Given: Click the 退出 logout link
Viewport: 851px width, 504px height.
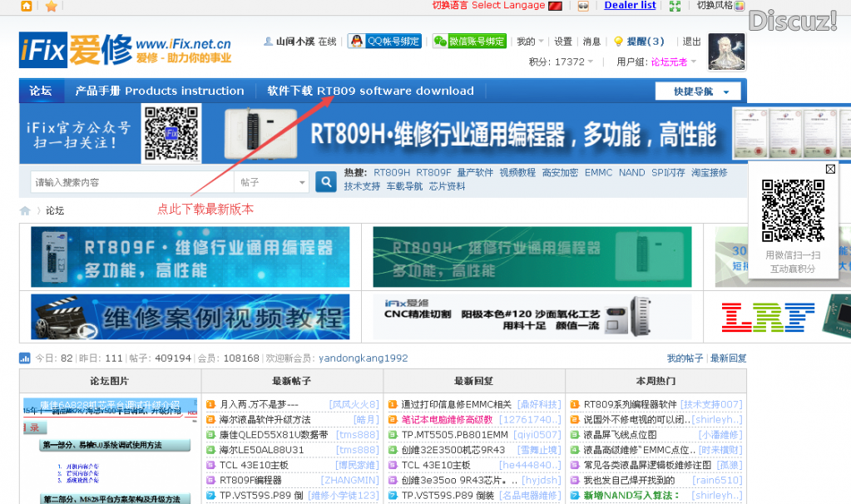Looking at the screenshot, I should click(x=691, y=42).
